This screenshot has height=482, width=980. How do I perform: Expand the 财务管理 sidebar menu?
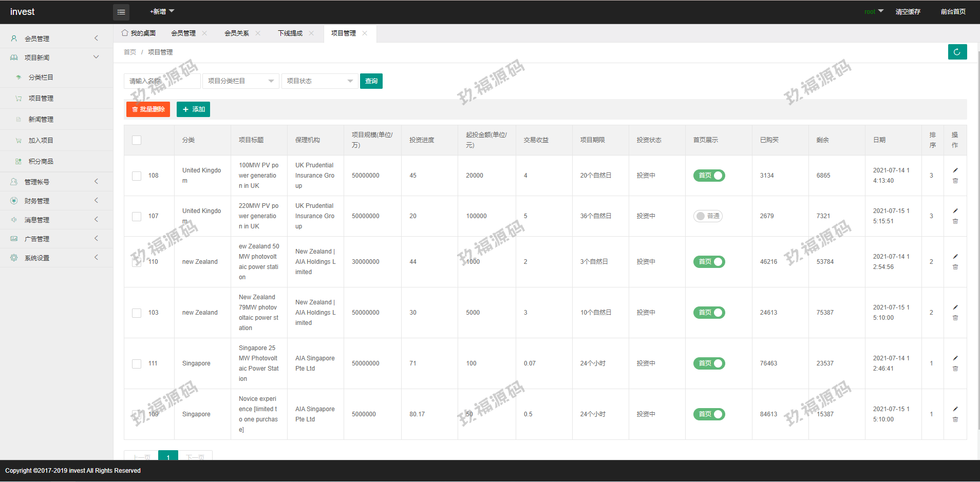point(56,201)
